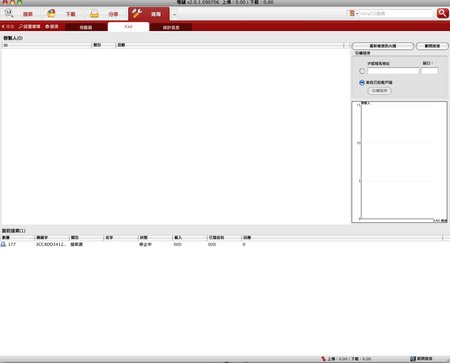Sort current searches by Name column header
The height and width of the screenshot is (363, 450).
point(121,238)
